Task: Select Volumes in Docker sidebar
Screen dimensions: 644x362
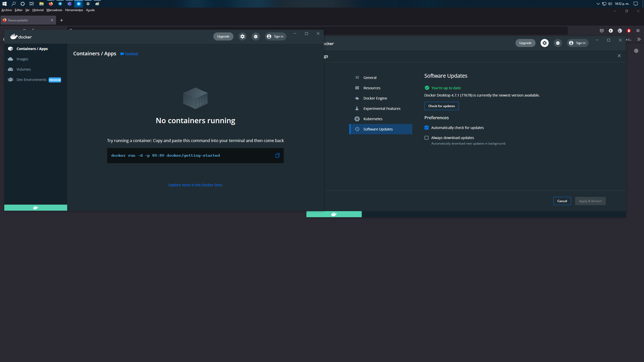Action: tap(36, 69)
